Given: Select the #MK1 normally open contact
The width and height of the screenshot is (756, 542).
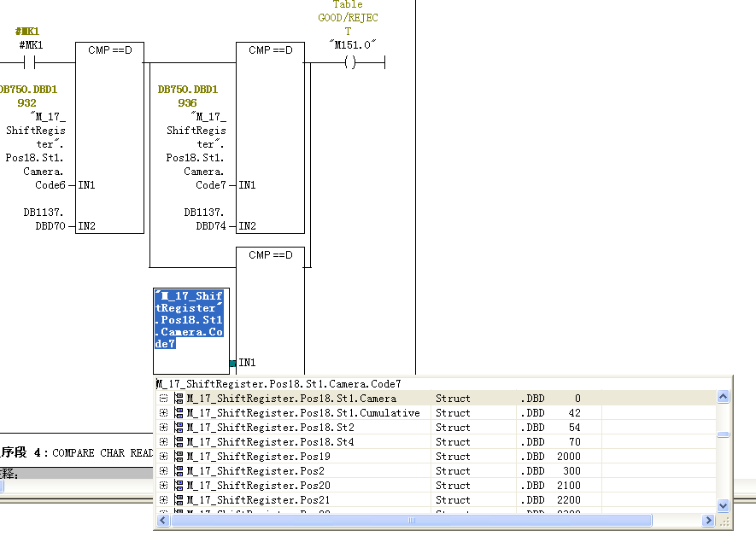Looking at the screenshot, I should pyautogui.click(x=29, y=62).
